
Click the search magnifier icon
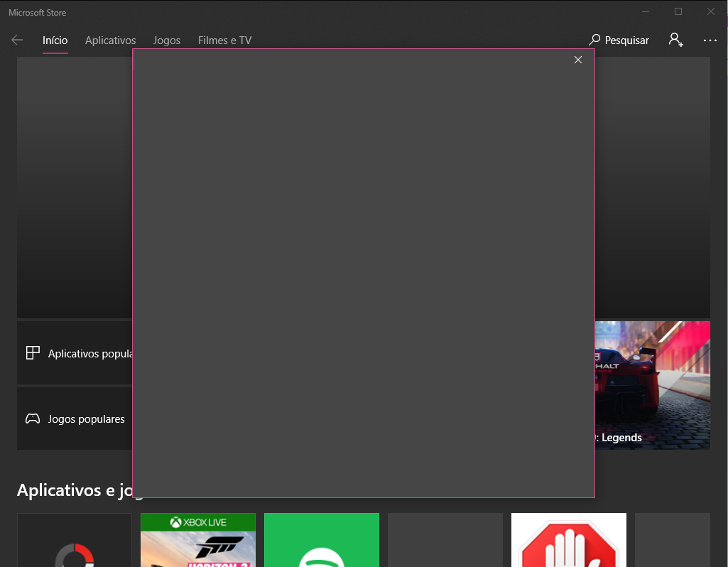[594, 40]
